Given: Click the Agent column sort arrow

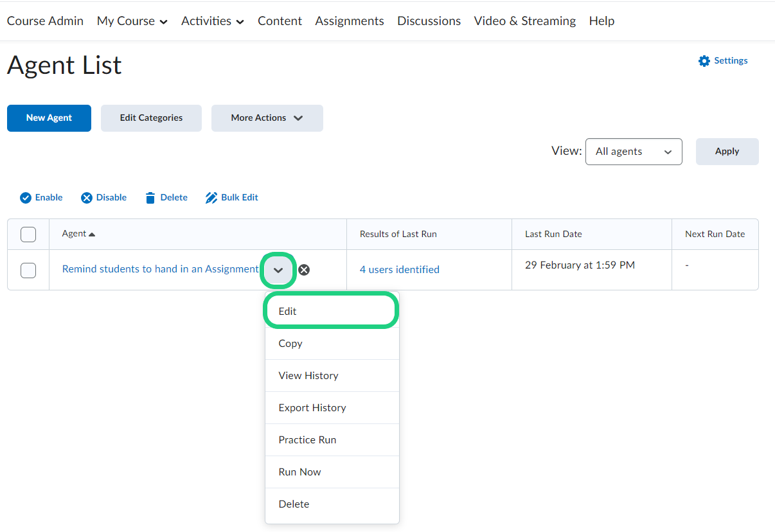Looking at the screenshot, I should 92,235.
